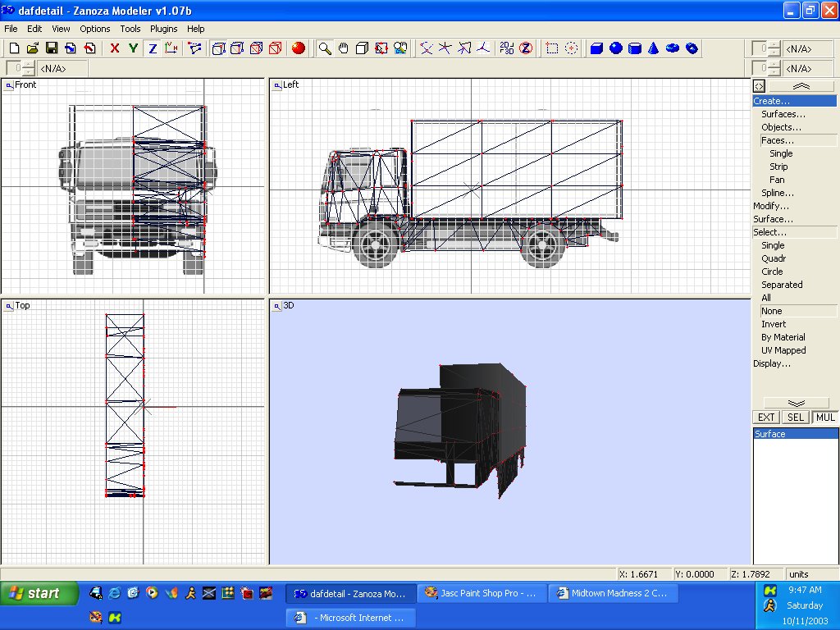The height and width of the screenshot is (630, 840).
Task: Activate the Zoom magnifier tool
Action: [326, 48]
